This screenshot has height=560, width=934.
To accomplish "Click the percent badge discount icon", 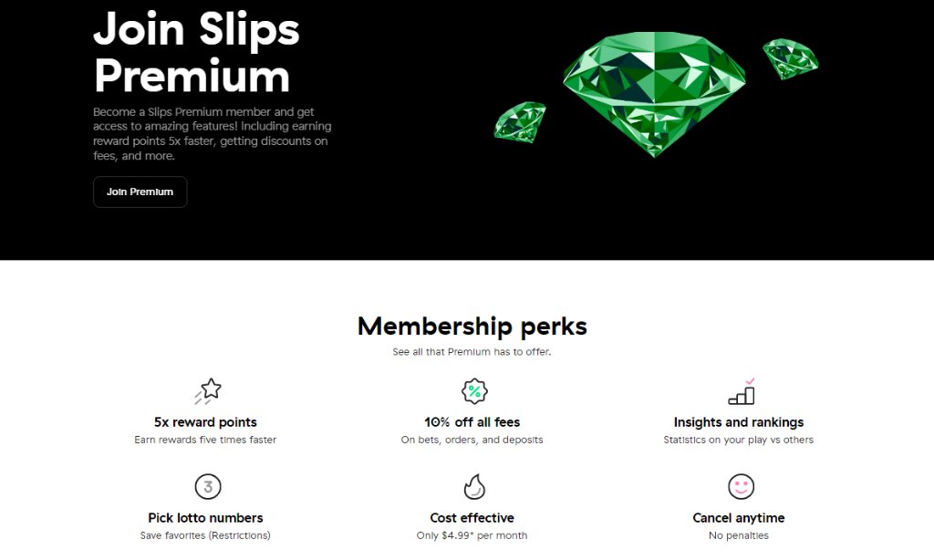I will [x=474, y=391].
